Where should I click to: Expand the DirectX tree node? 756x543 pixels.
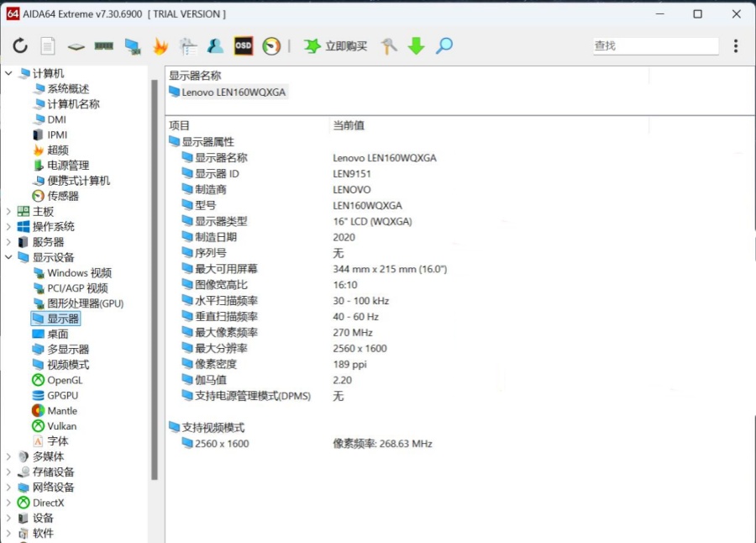tap(8, 503)
